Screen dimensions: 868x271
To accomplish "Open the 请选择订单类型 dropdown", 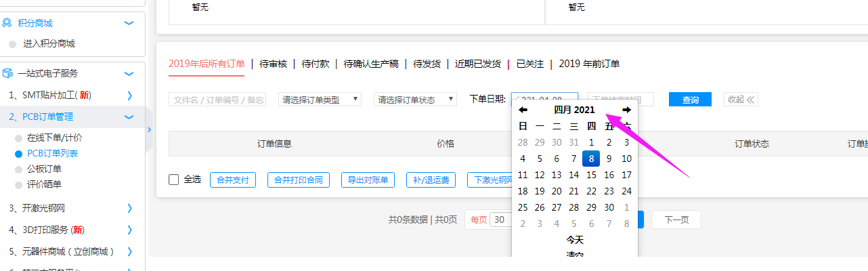I will point(320,100).
